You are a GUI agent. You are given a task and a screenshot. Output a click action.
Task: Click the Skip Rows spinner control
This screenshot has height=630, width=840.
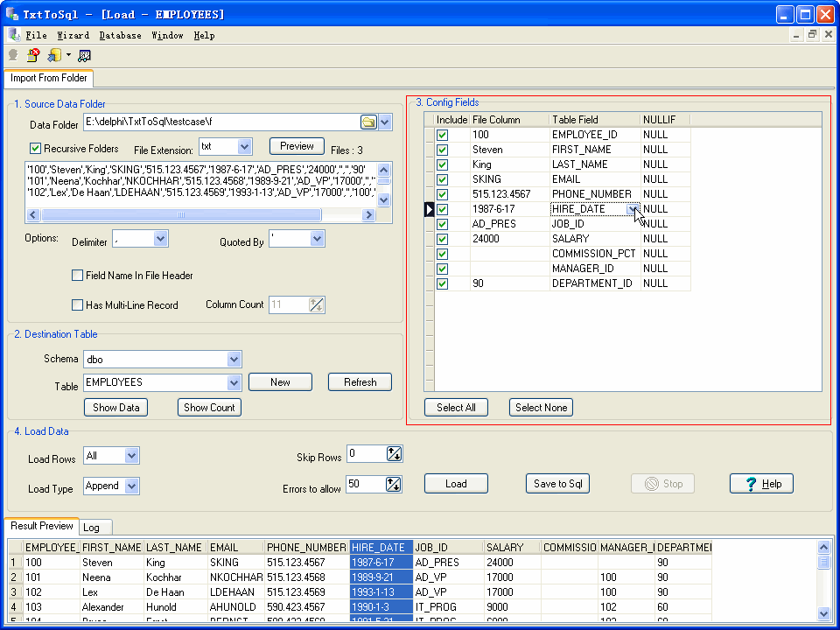394,454
